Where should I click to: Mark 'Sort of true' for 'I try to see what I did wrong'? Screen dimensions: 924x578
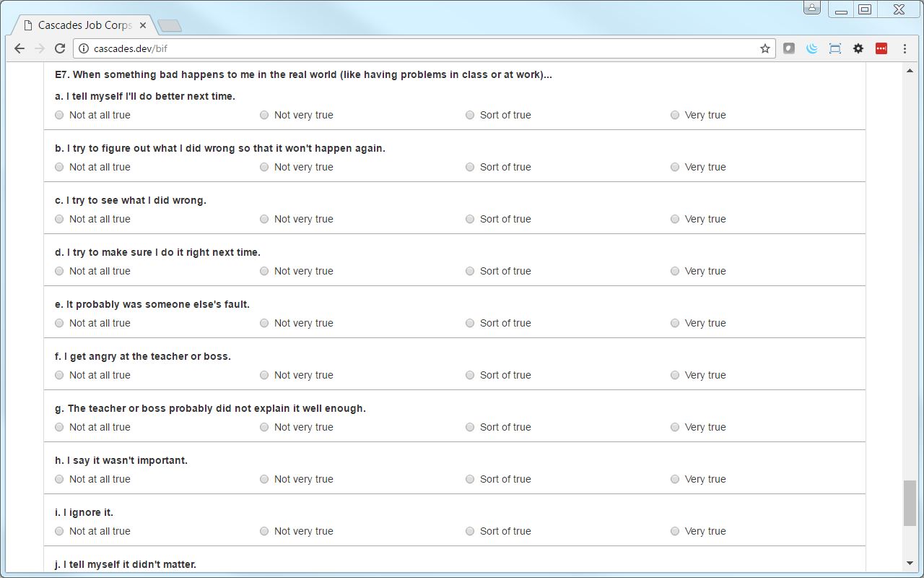[470, 219]
